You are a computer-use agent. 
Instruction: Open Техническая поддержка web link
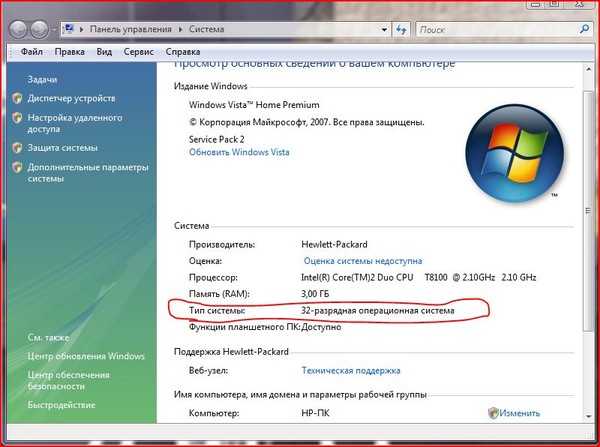(351, 370)
